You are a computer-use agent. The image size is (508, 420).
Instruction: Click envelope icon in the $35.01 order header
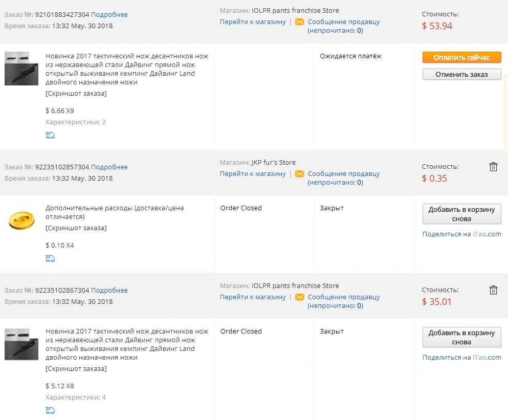tap(300, 297)
